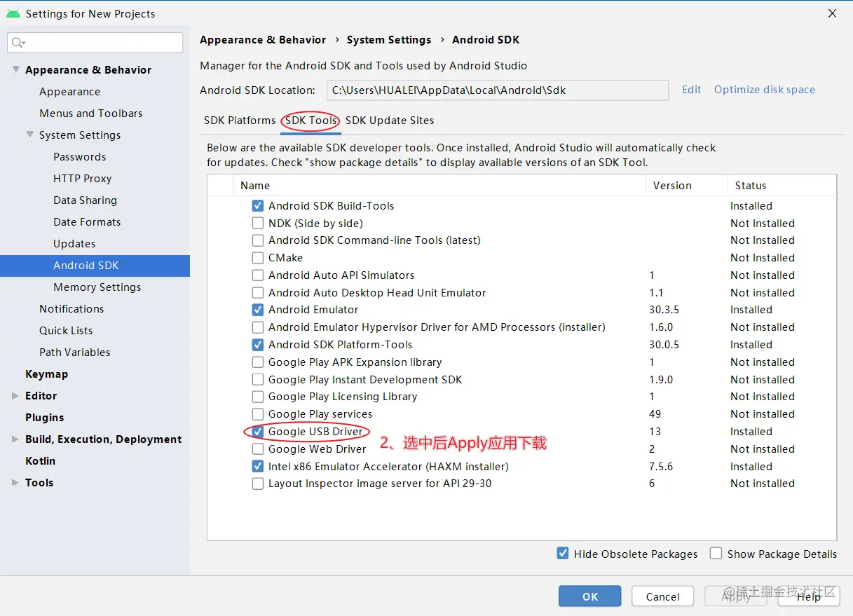
Task: Uncheck the Google USB Driver checkbox
Action: pos(258,432)
